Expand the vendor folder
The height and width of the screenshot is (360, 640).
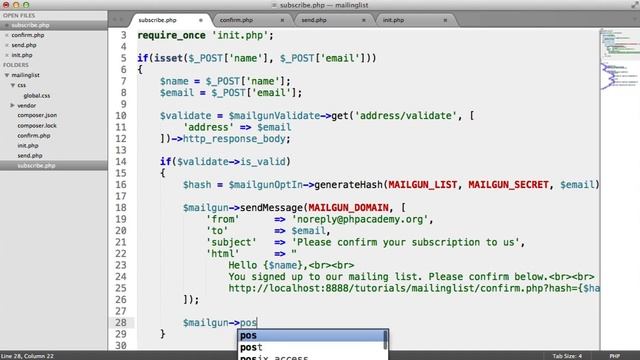tap(12, 105)
